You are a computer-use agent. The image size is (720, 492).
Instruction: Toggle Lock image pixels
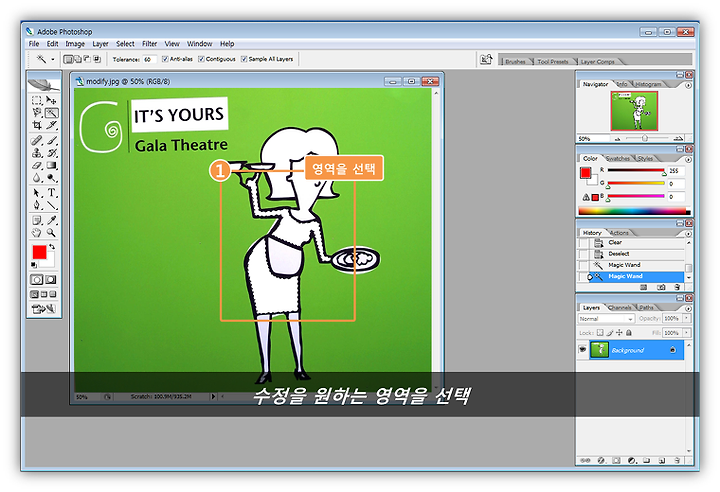(x=610, y=333)
